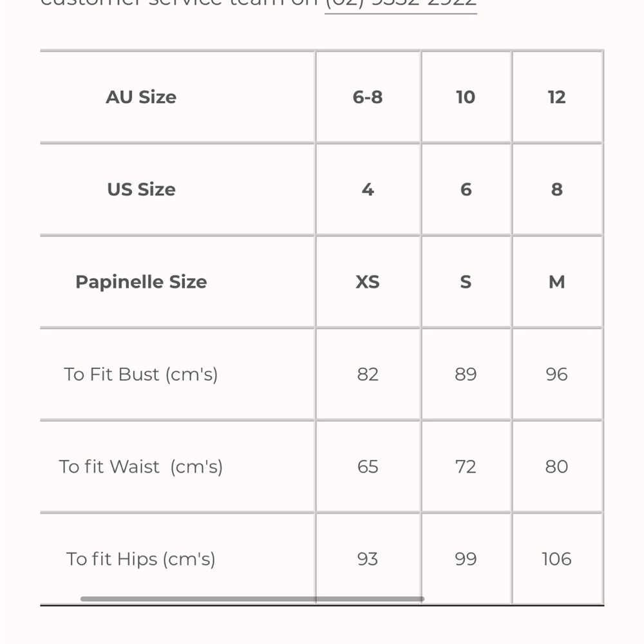
Task: Click the horizontal scrollbar under the table
Action: coord(252,599)
